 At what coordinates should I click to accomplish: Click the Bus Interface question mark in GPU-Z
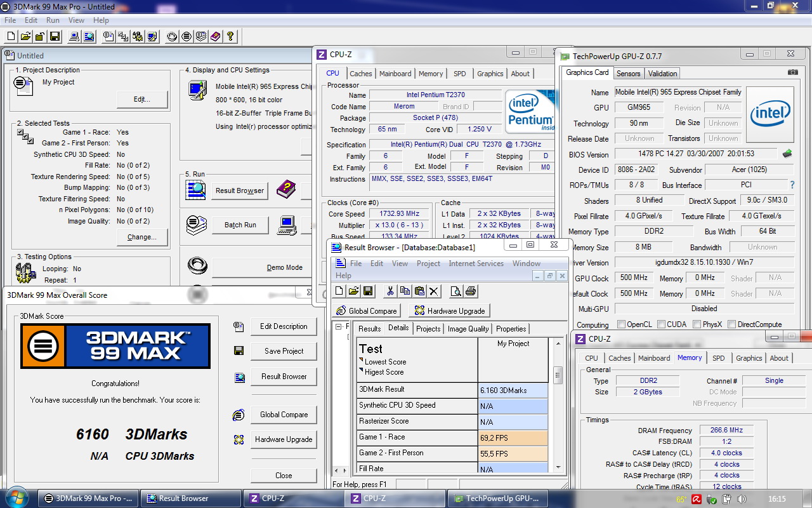point(792,185)
